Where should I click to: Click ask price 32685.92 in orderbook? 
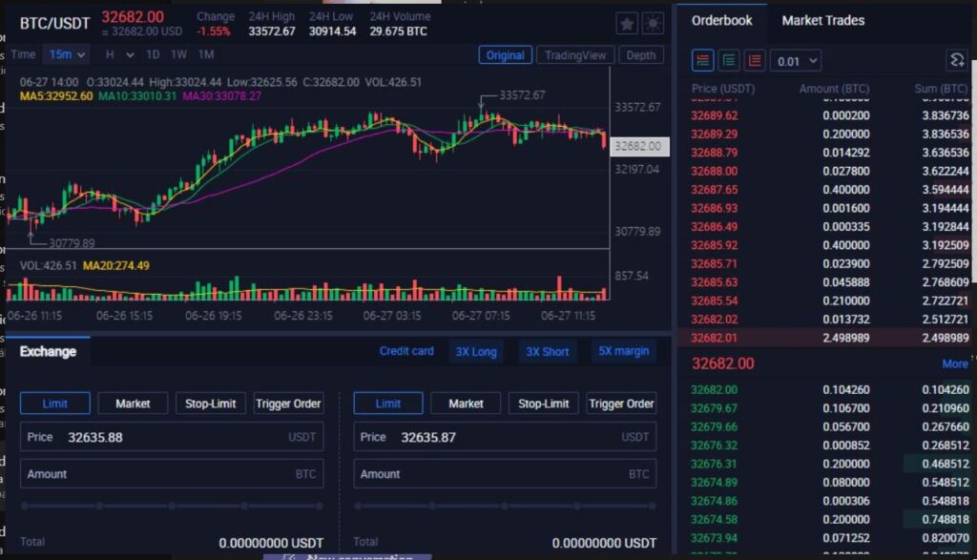(x=714, y=245)
